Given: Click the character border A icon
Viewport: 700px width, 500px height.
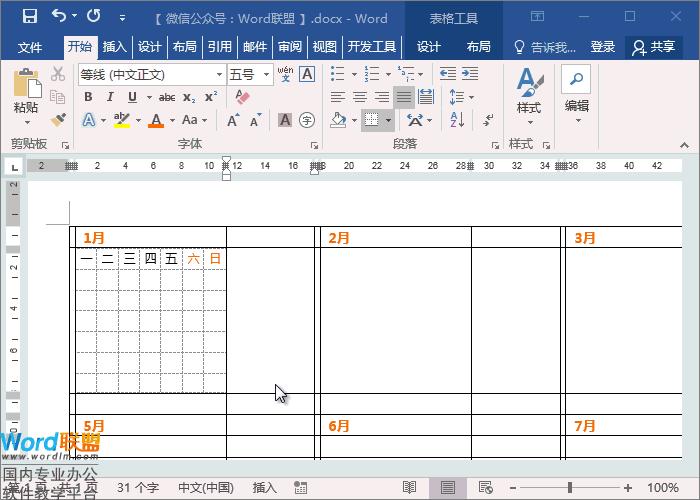Looking at the screenshot, I should tap(307, 74).
